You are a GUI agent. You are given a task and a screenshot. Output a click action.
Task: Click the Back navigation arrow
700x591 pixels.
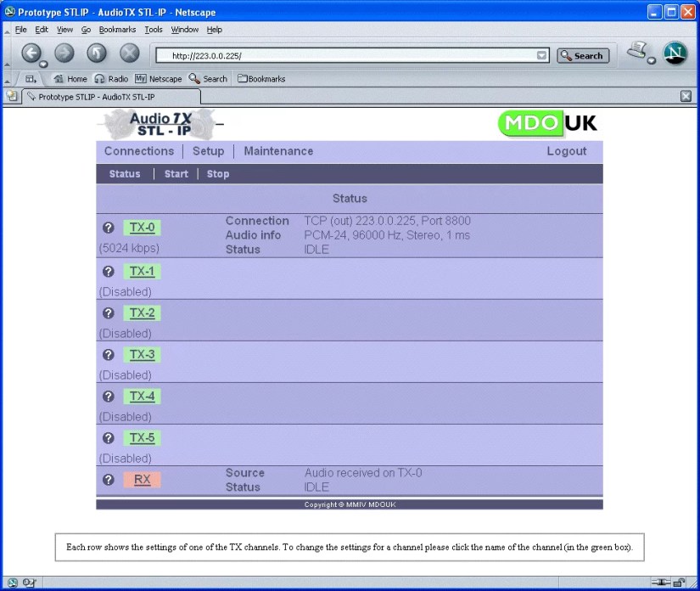[x=31, y=53]
